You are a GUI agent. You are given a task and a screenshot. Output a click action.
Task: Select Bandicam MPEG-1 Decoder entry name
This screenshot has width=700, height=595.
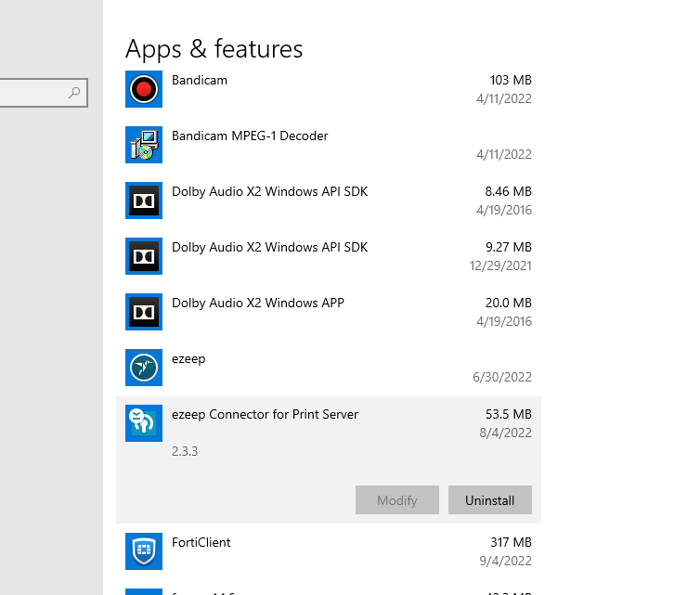tap(250, 136)
